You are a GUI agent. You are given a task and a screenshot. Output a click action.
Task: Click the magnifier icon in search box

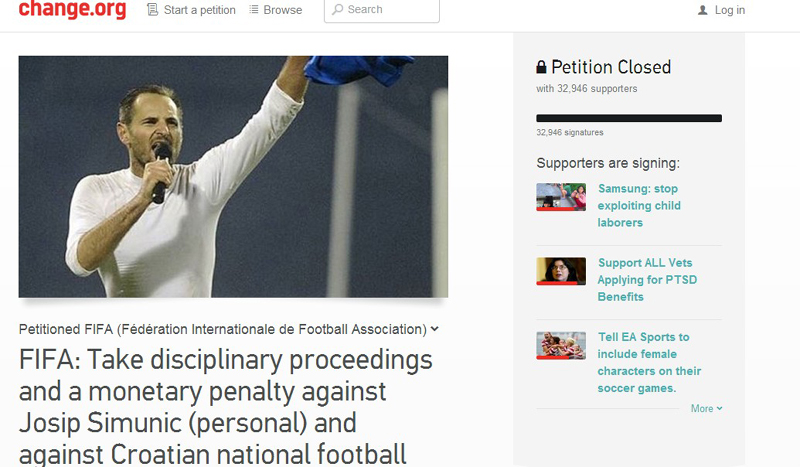(x=338, y=10)
